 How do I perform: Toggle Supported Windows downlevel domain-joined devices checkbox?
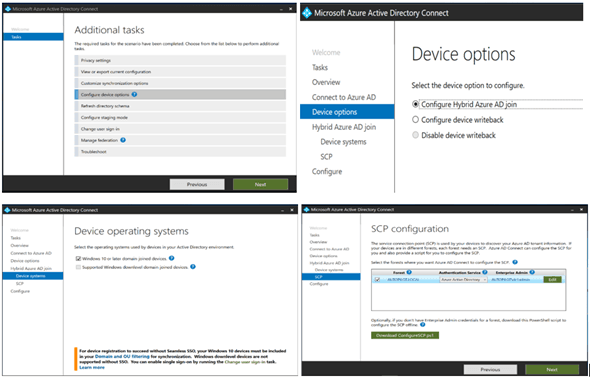[78, 267]
